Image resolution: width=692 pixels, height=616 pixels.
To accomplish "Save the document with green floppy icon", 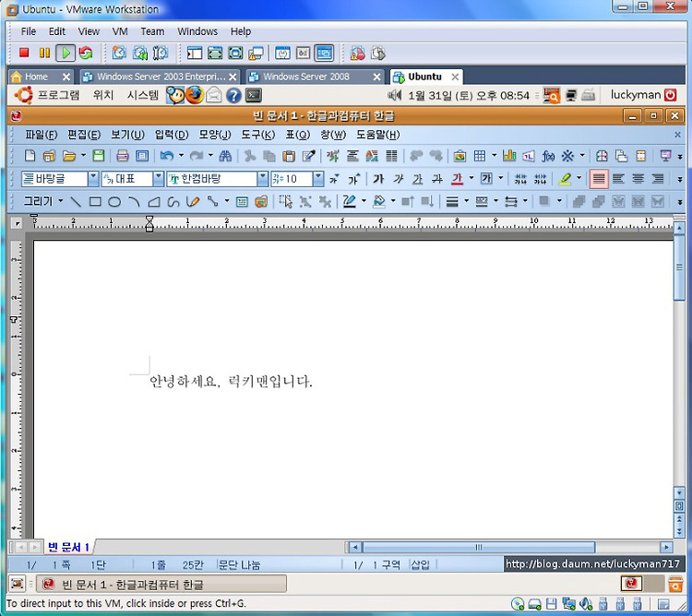I will [99, 155].
